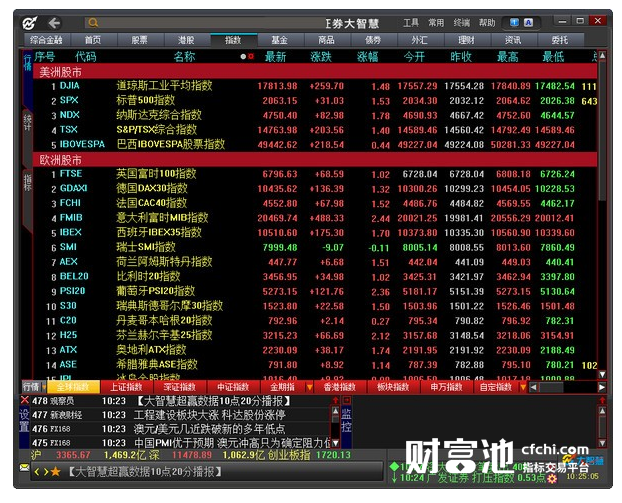622x503 pixels.
Task: Click the top search input field
Action: pyautogui.click(x=206, y=23)
